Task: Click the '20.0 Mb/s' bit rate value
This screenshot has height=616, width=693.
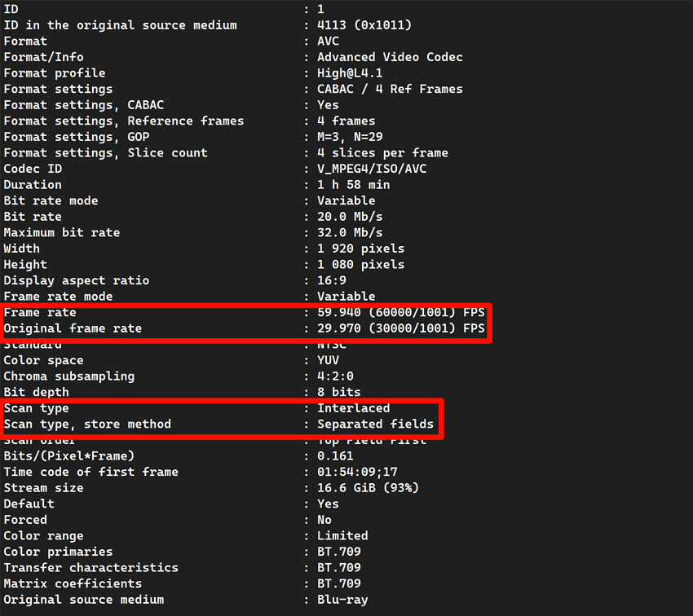Action: (350, 217)
